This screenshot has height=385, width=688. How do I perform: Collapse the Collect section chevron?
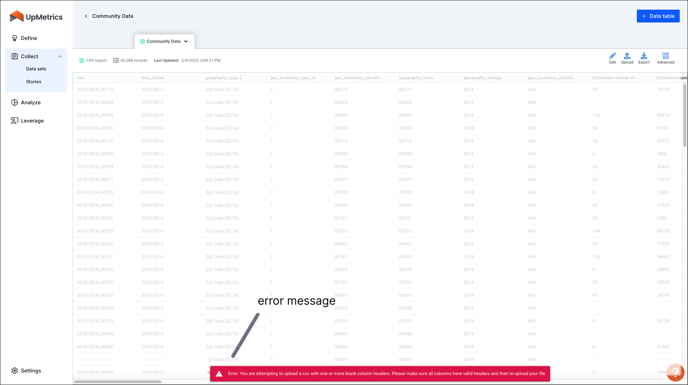pyautogui.click(x=60, y=56)
